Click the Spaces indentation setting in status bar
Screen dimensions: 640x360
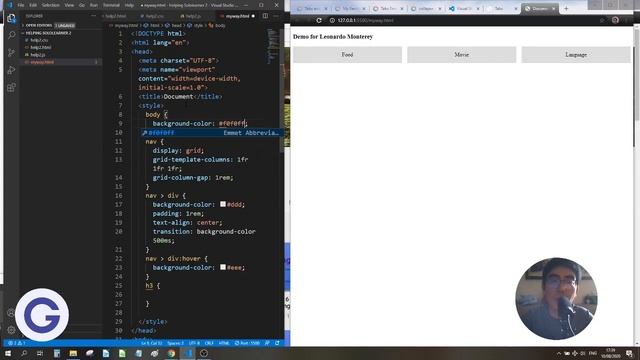[176, 343]
